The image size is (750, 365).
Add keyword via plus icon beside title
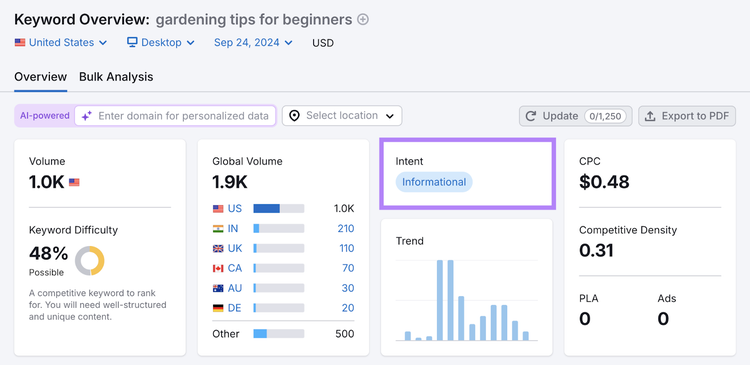(x=364, y=20)
